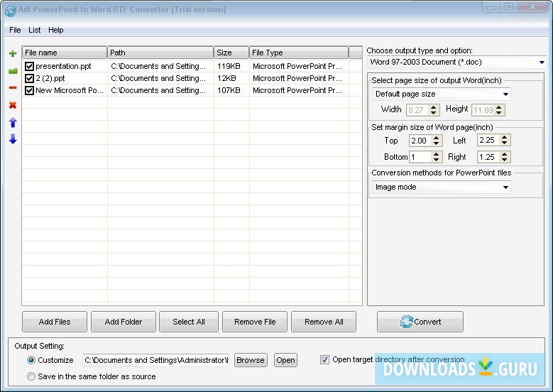
Task: Select the presentation.ppt file name
Action: coord(63,66)
